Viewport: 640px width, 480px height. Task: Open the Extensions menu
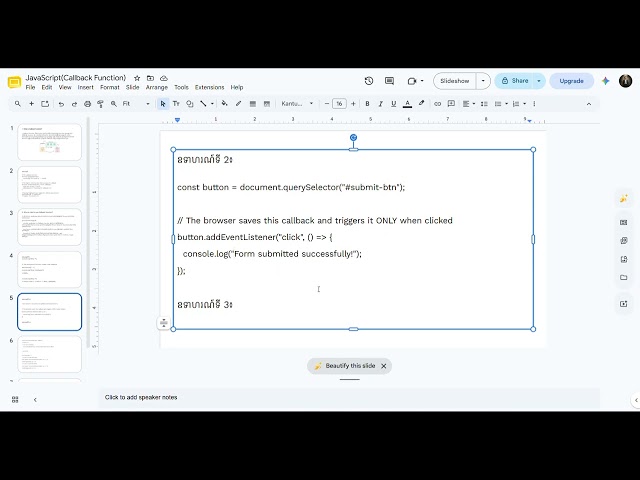click(209, 87)
